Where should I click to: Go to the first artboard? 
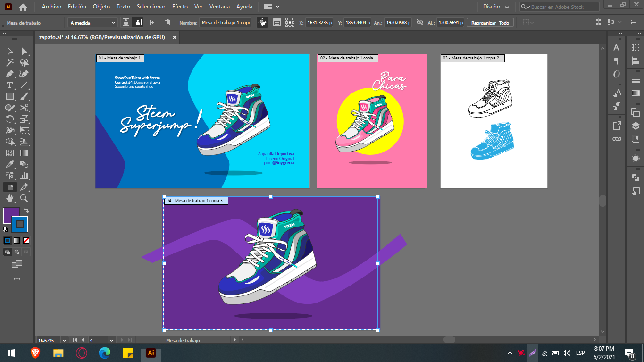(x=75, y=340)
